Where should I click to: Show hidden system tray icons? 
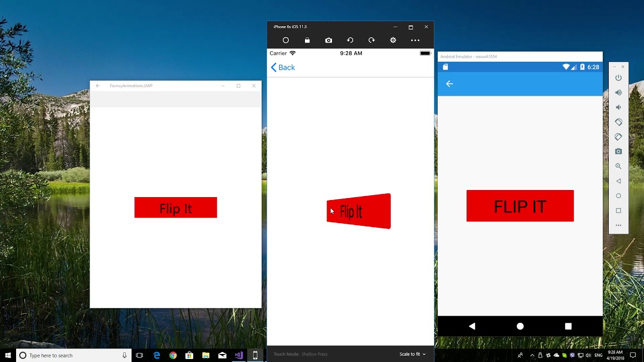coord(532,355)
